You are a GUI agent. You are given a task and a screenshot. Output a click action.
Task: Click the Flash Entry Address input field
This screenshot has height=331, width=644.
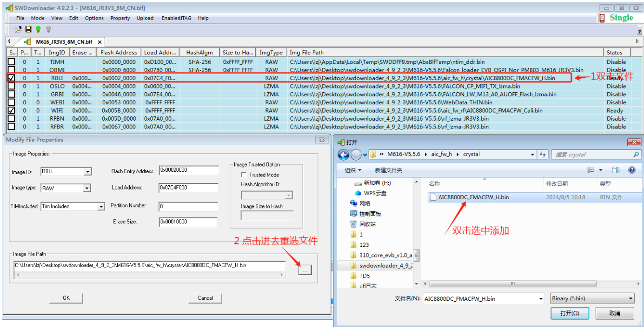[x=189, y=170]
